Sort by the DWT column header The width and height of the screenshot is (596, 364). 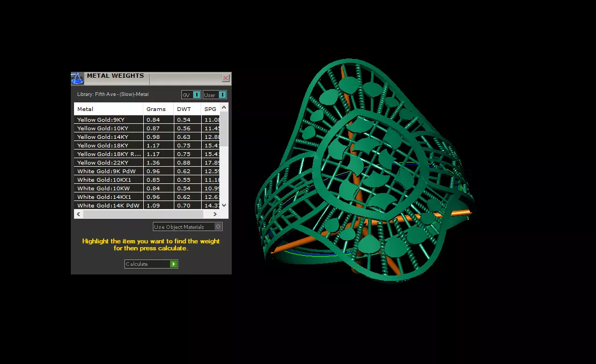[187, 109]
